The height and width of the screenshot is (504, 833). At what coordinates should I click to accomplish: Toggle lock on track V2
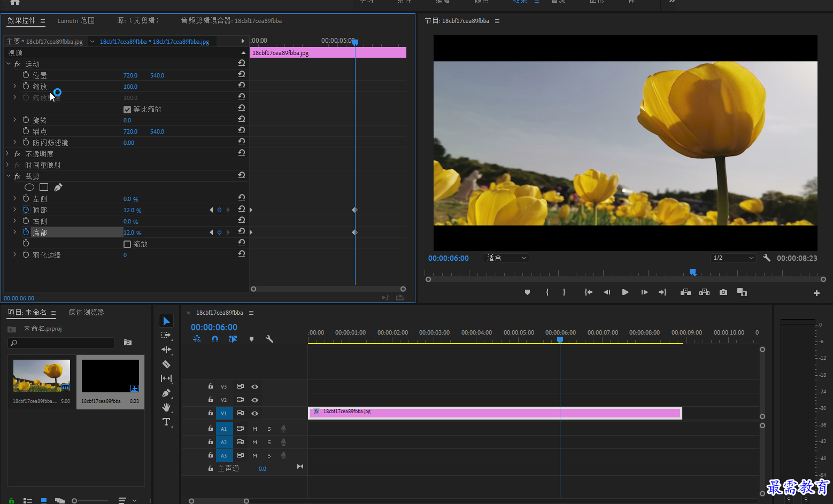[211, 399]
